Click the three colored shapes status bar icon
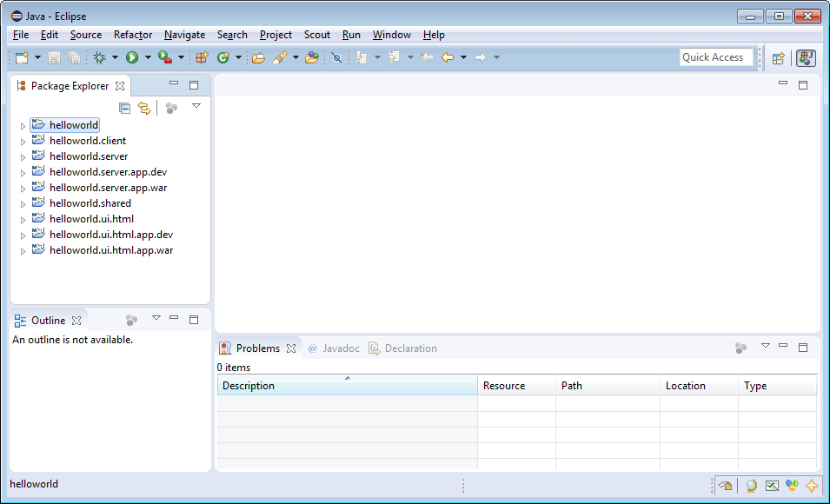Image resolution: width=830 pixels, height=504 pixels. pos(792,485)
